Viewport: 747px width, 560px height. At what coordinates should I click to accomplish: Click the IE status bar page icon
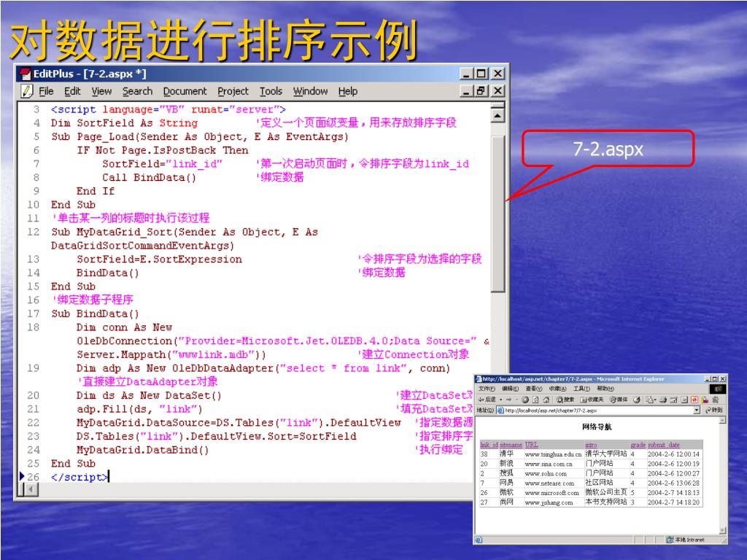479,540
